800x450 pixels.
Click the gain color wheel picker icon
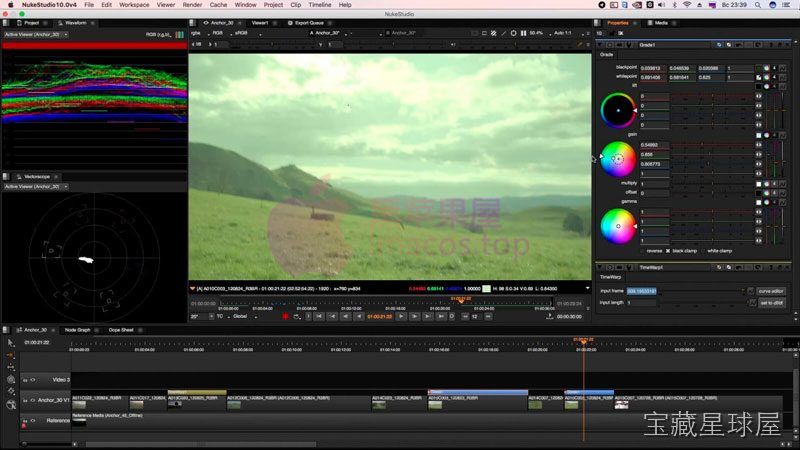coord(766,135)
